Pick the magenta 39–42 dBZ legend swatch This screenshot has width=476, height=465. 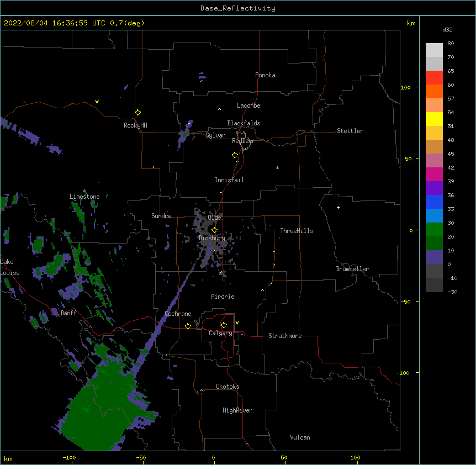pyautogui.click(x=434, y=175)
